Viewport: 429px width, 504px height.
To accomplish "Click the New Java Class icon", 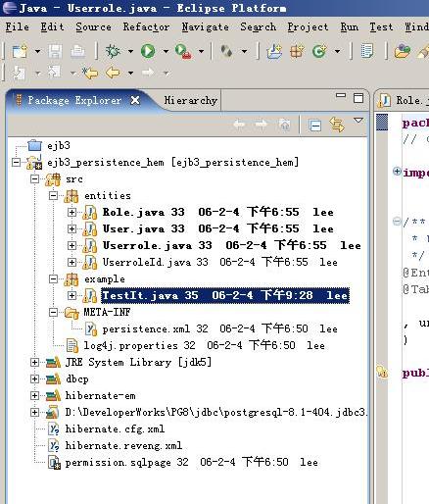I will tap(319, 52).
